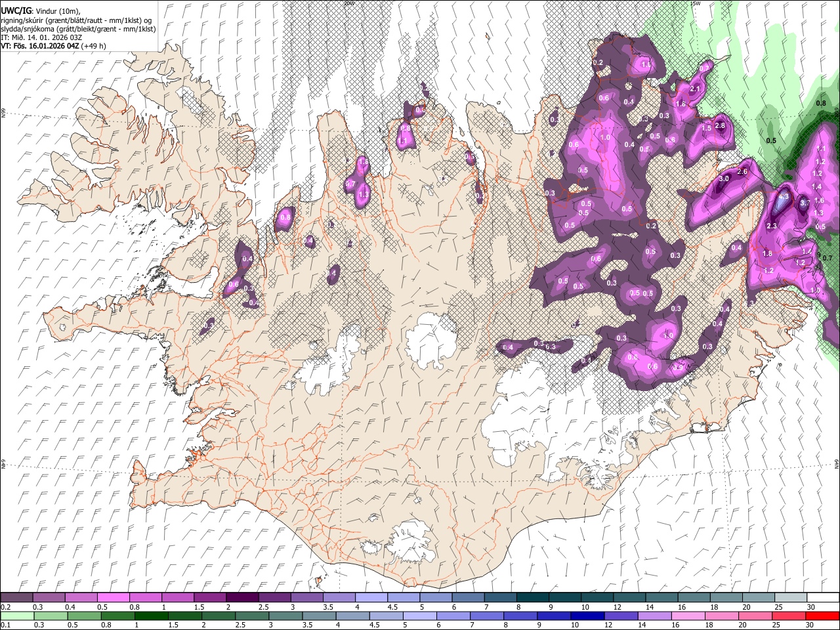Viewport: 840px width, 630px height.
Task: Select the lower scale dark green swatch labeled 1
Action: (x=151, y=616)
